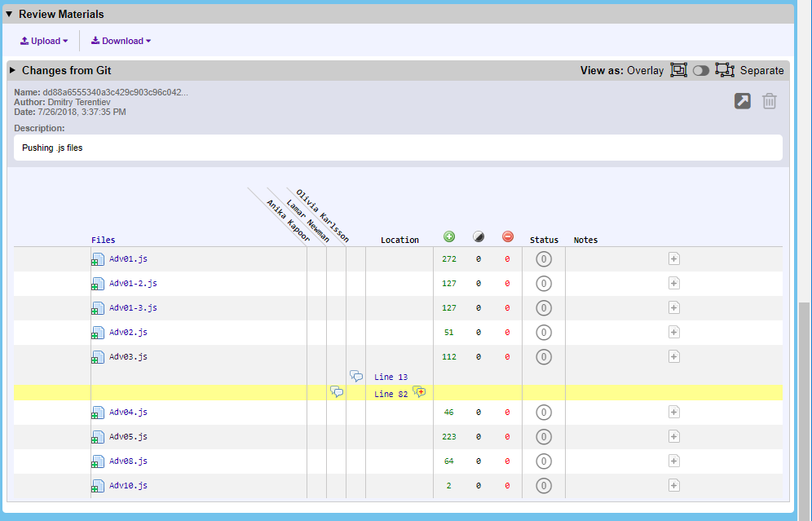
Task: Select the Overlay view icon
Action: [678, 70]
